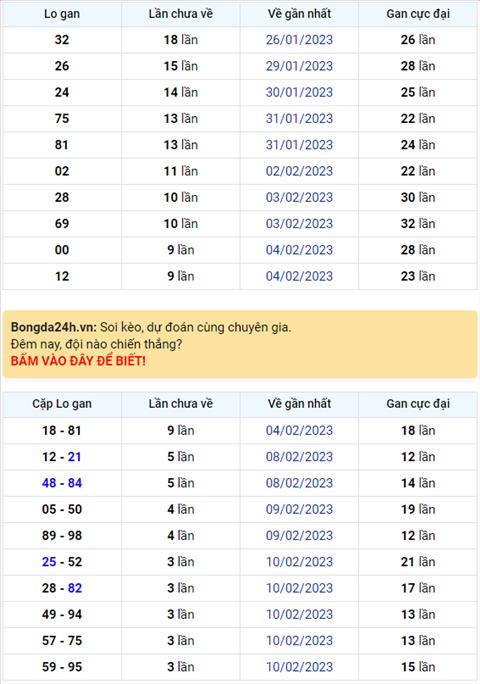This screenshot has height=684, width=480.
Task: Click the '15 lần' cell for pair 59 - 95
Action: (x=418, y=667)
